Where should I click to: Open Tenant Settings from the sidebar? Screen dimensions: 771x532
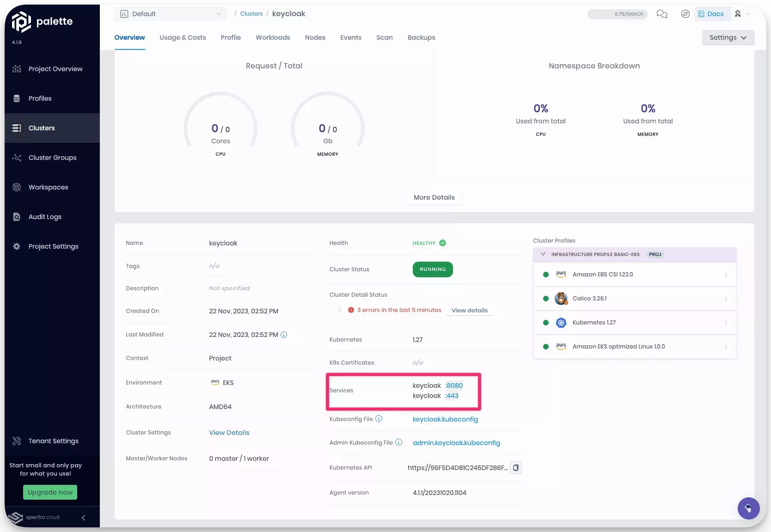[x=53, y=440]
